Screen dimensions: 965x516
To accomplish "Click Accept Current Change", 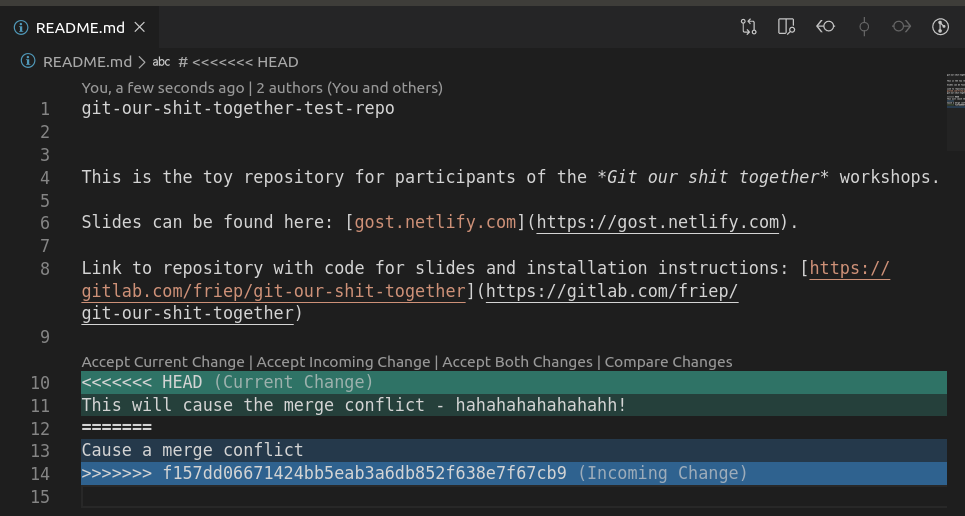I will tap(163, 362).
